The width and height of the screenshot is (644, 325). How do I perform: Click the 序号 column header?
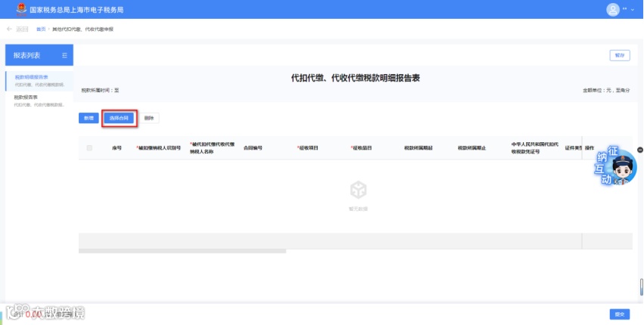click(117, 147)
